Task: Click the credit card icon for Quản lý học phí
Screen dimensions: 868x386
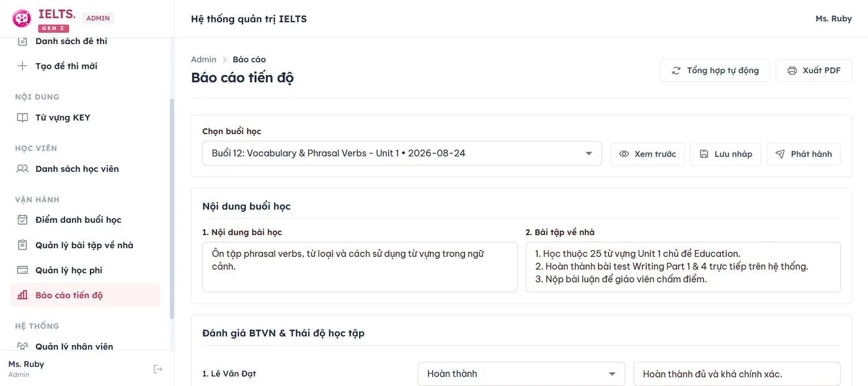Action: coord(22,270)
